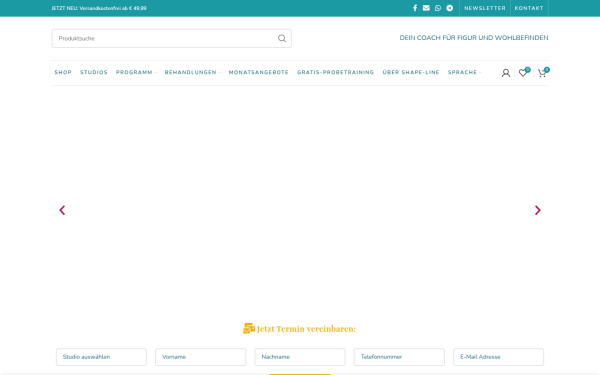Click the Telefonnummer input field

click(x=399, y=357)
